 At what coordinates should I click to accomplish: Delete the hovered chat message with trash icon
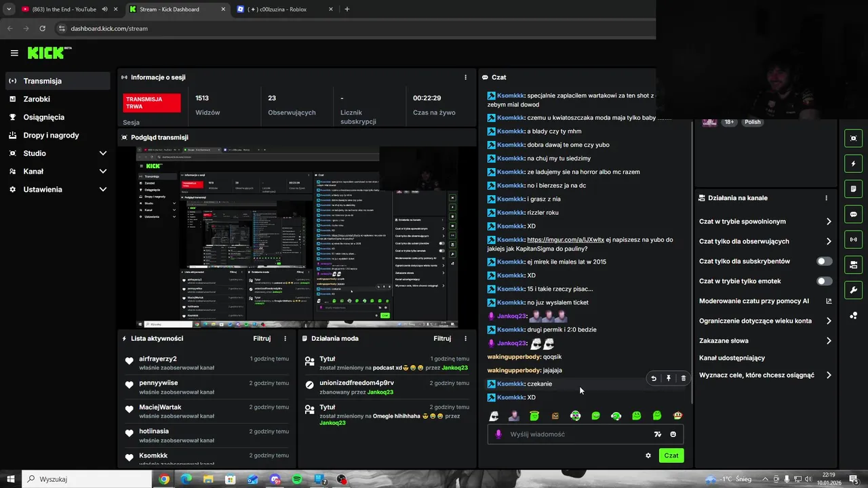(x=683, y=378)
